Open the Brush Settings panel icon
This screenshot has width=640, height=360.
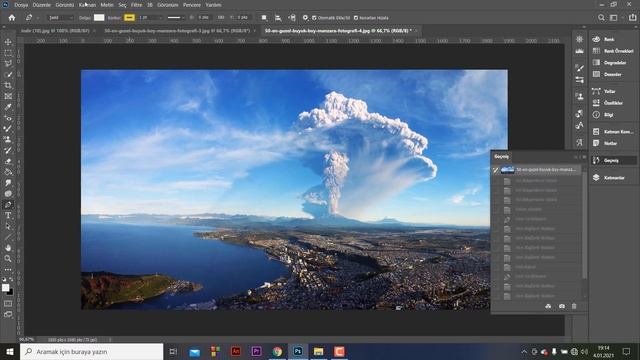click(x=580, y=80)
